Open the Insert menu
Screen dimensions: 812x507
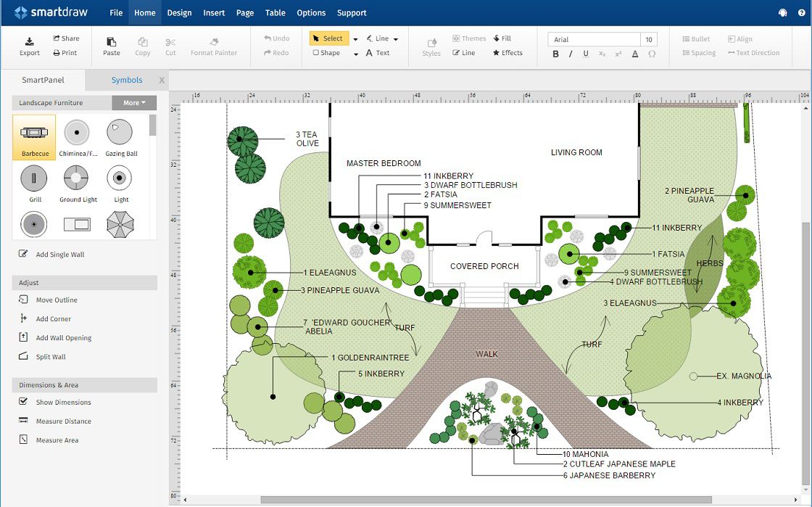tap(214, 13)
